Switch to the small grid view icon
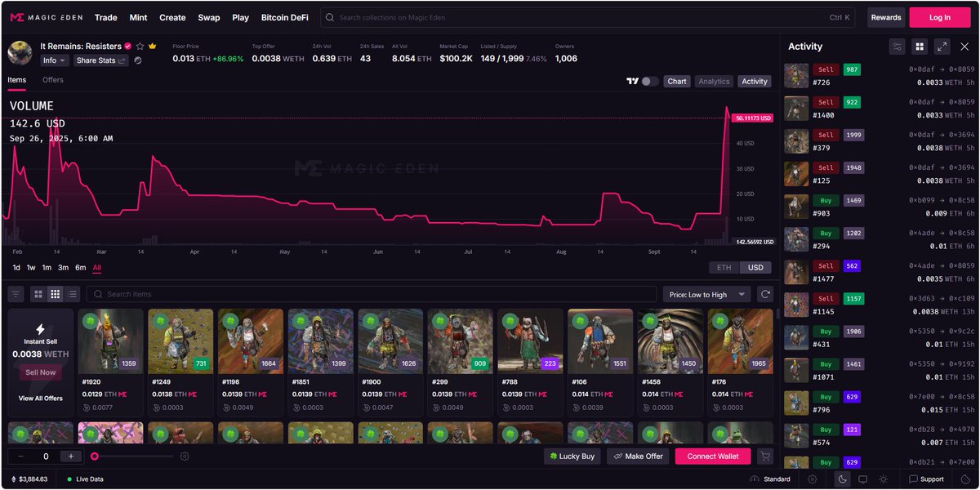This screenshot has height=490, width=980. pyautogui.click(x=56, y=294)
